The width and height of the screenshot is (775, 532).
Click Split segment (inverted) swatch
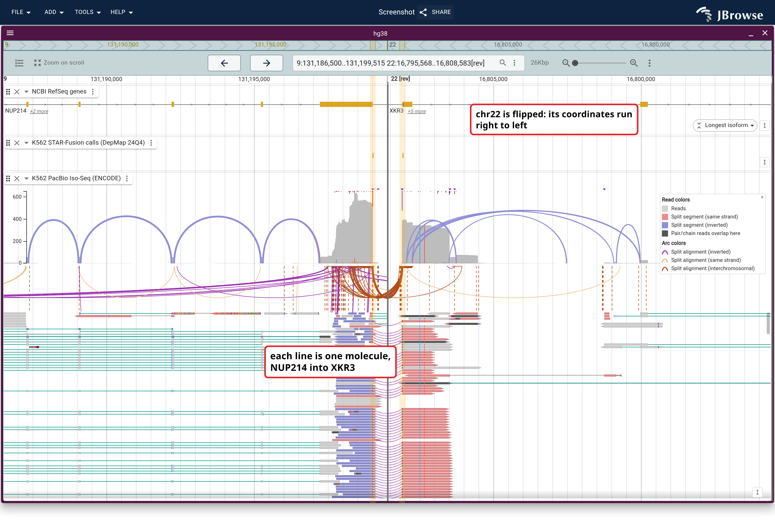(x=665, y=225)
